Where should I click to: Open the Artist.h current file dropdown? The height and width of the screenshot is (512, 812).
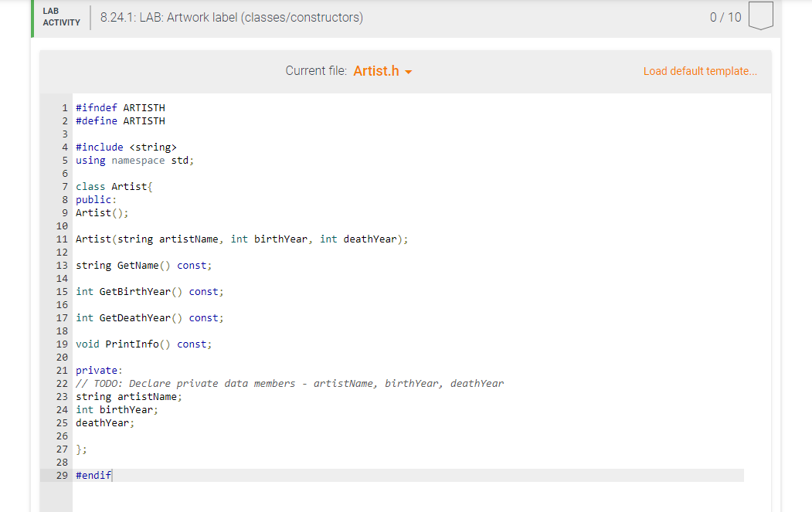(382, 71)
